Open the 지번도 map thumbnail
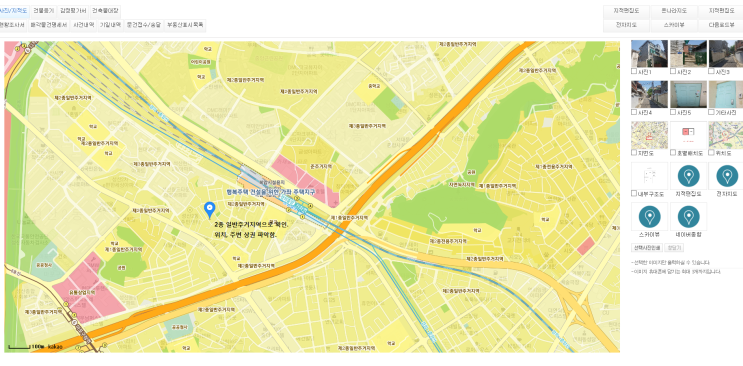This screenshot has height=366, width=743. pos(650,135)
